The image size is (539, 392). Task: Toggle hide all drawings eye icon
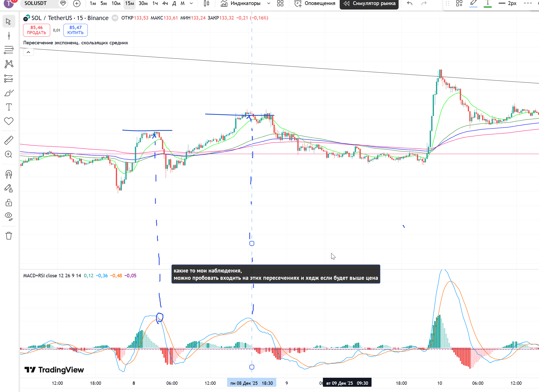[x=9, y=216]
